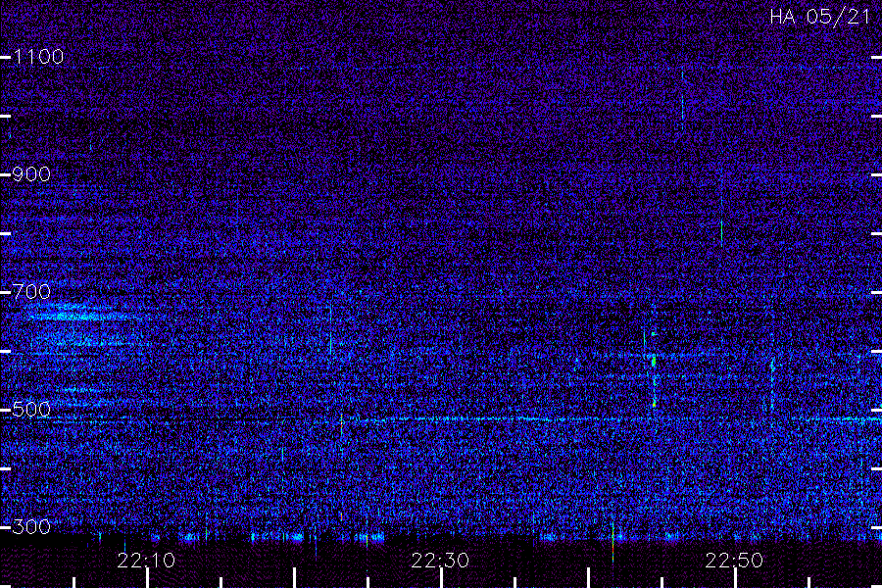
Task: Click the HA 05/21 date label
Action: pyautogui.click(x=820, y=17)
